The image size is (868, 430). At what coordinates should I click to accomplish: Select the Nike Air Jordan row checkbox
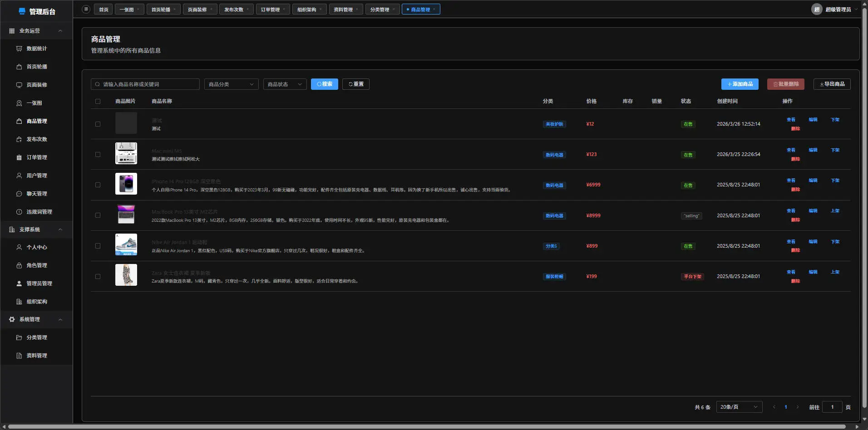click(98, 246)
